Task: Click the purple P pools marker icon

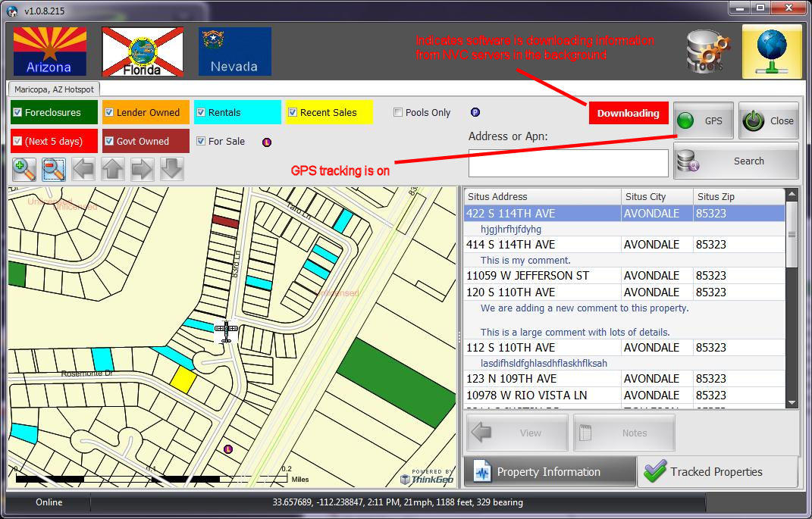Action: tap(475, 112)
